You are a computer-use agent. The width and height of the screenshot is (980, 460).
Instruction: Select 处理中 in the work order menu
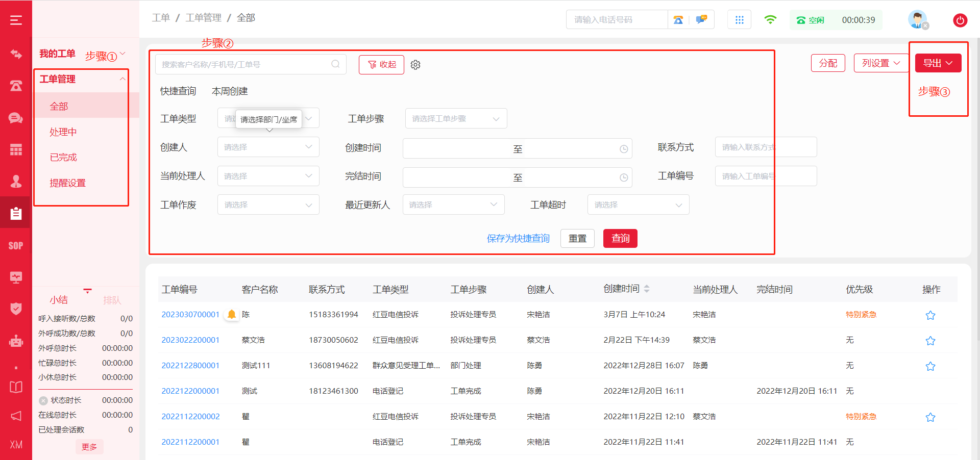click(63, 132)
